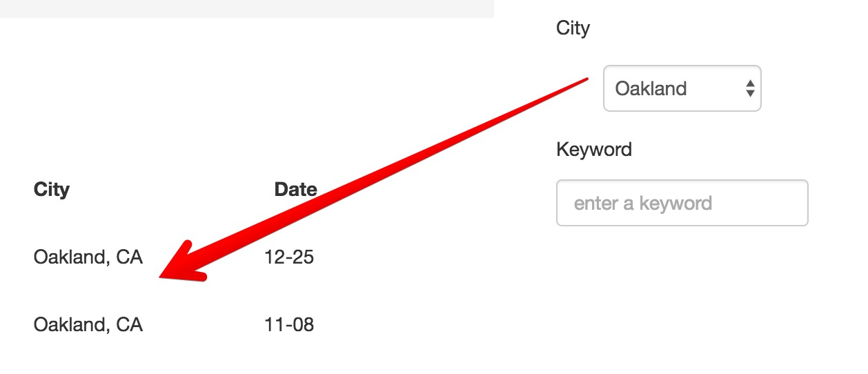Click the middle of the red arrow shaft
The height and width of the screenshot is (374, 868).
pyautogui.click(x=386, y=173)
